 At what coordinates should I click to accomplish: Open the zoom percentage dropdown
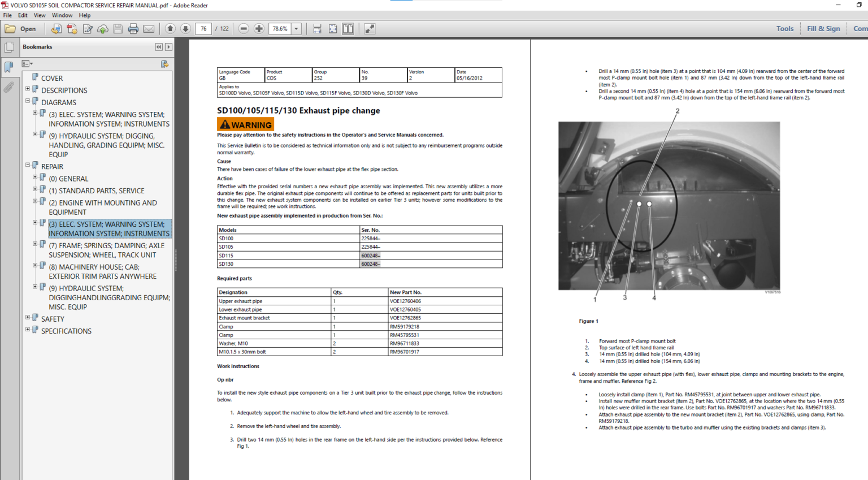coord(296,28)
